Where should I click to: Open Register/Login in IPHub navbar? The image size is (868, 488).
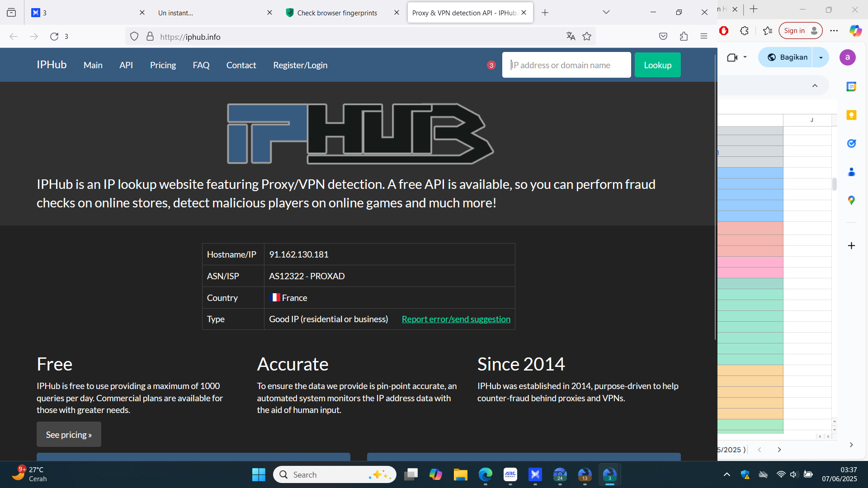300,65
